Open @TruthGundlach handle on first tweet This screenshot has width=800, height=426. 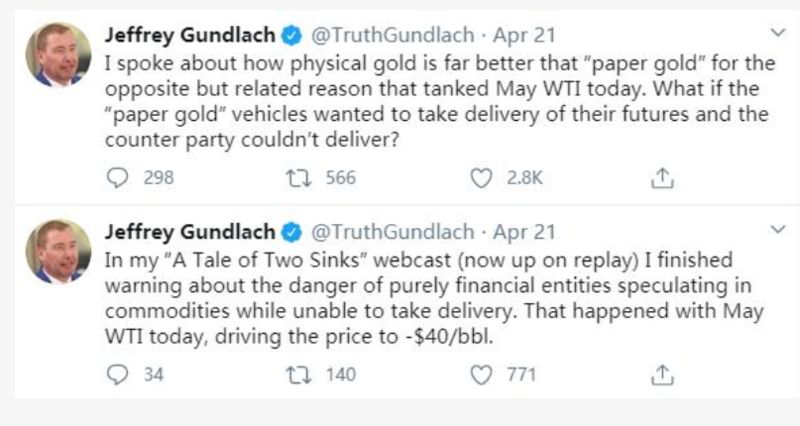[392, 35]
